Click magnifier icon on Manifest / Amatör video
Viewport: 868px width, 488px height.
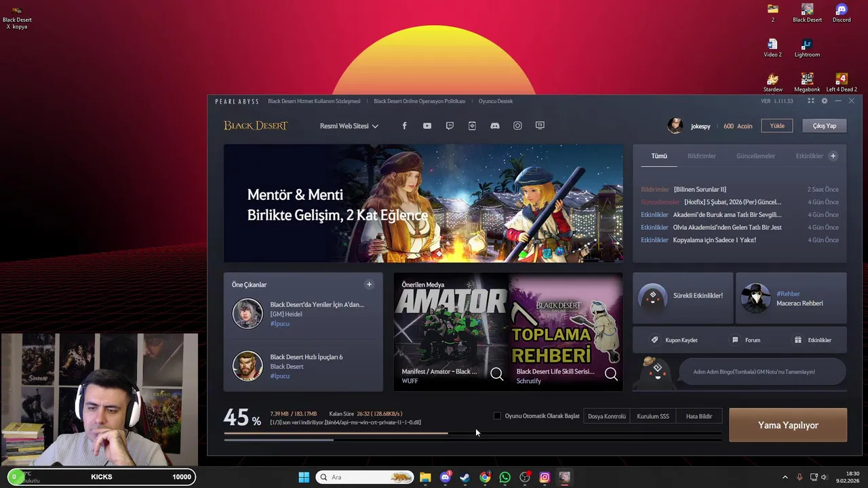pos(497,374)
